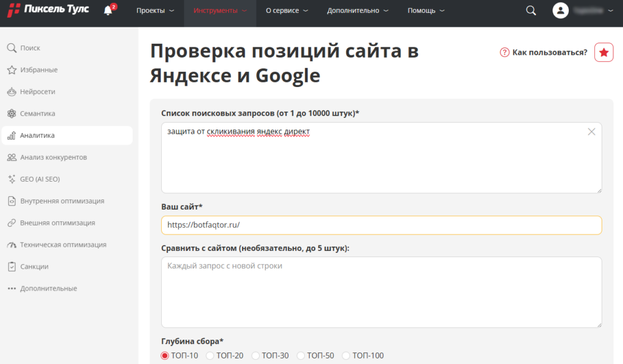
Task: Open Техническая оптимизация sidebar section
Action: 63,244
